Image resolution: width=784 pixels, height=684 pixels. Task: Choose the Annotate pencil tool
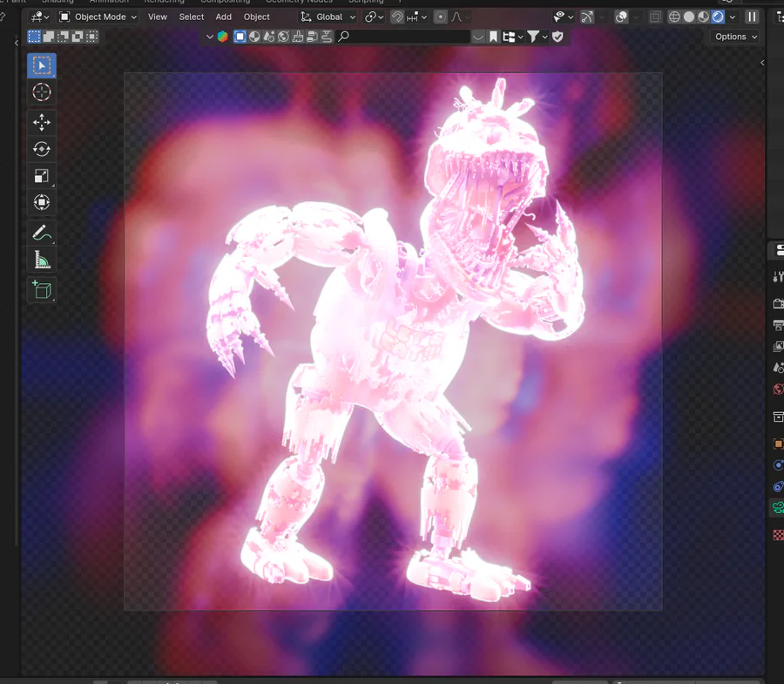pyautogui.click(x=42, y=233)
